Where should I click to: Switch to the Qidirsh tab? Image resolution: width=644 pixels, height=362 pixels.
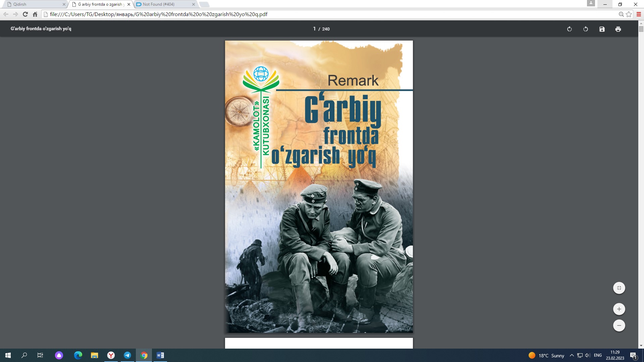(34, 4)
